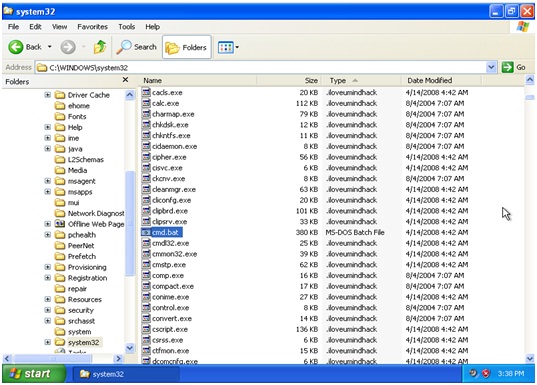537x385 pixels.
Task: Select the control.exe file icon
Action: pos(146,308)
